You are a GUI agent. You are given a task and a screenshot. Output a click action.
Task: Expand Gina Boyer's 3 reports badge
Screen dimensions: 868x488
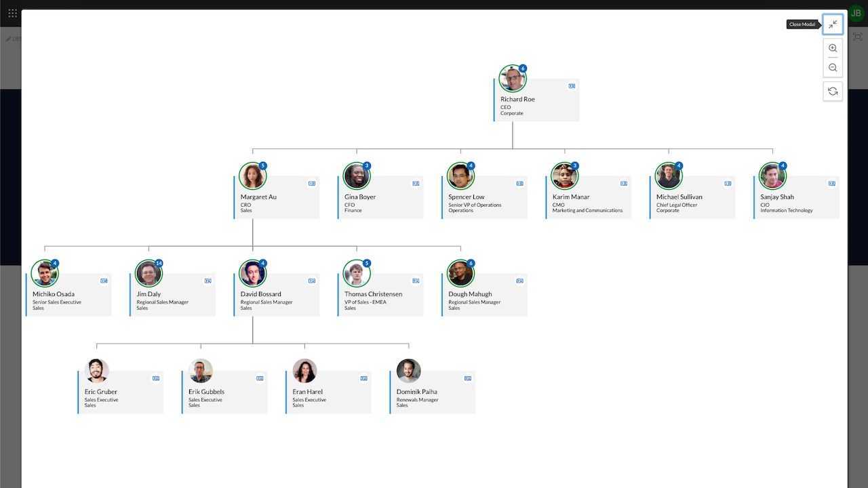(x=367, y=166)
